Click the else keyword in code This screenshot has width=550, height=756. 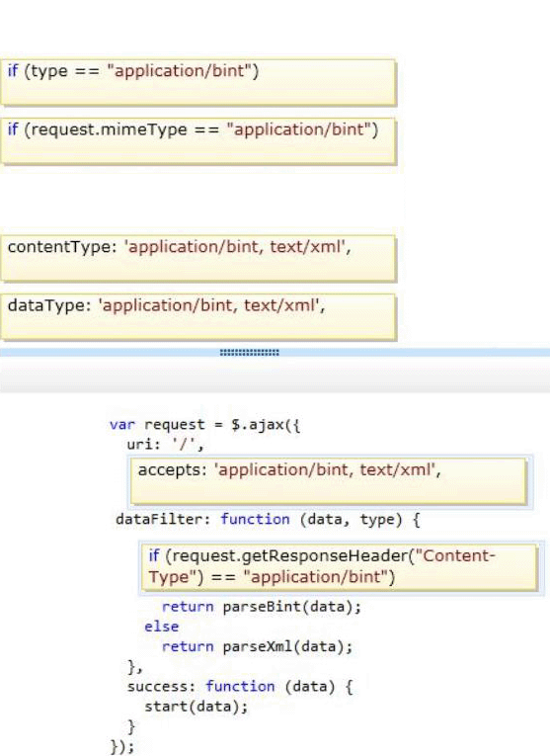click(161, 627)
